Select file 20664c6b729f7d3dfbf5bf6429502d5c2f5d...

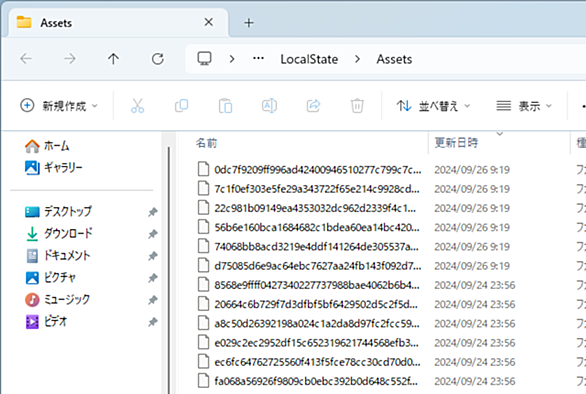[x=316, y=304]
